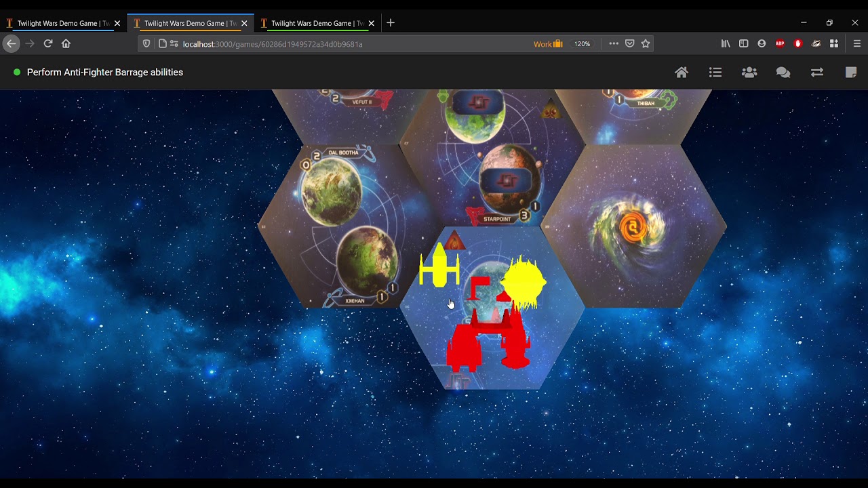
Task: Open the browser library icon
Action: click(x=726, y=43)
